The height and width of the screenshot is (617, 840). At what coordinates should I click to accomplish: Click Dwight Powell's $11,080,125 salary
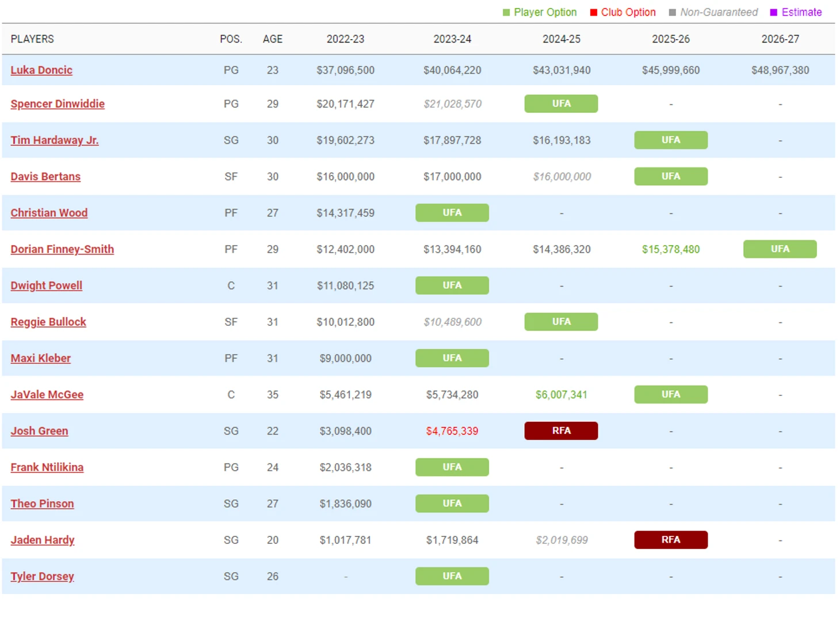(x=345, y=285)
